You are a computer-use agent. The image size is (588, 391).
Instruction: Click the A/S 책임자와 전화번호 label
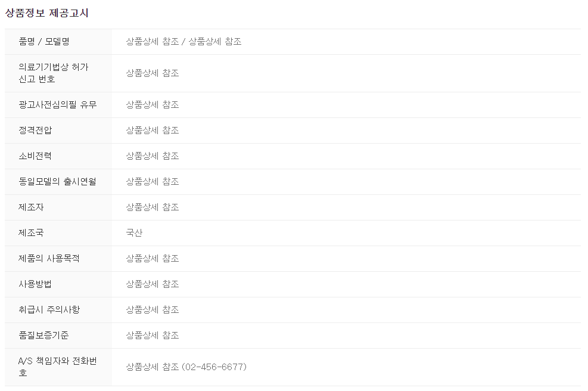coord(58,367)
